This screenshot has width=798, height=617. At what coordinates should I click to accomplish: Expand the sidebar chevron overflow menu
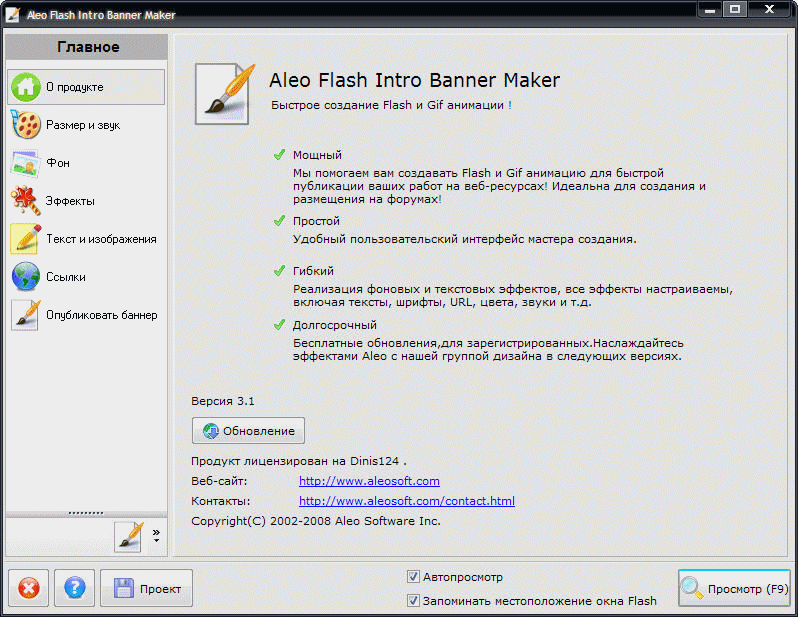(156, 535)
